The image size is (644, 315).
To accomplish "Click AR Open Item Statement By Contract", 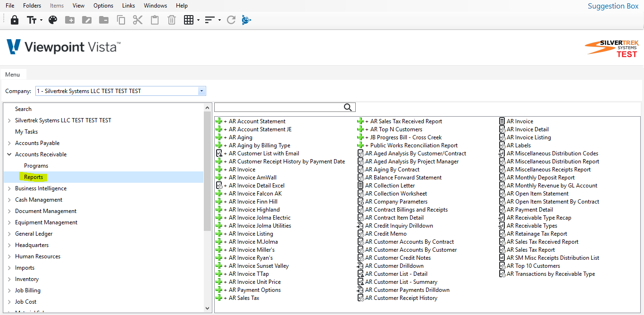I will point(553,202).
